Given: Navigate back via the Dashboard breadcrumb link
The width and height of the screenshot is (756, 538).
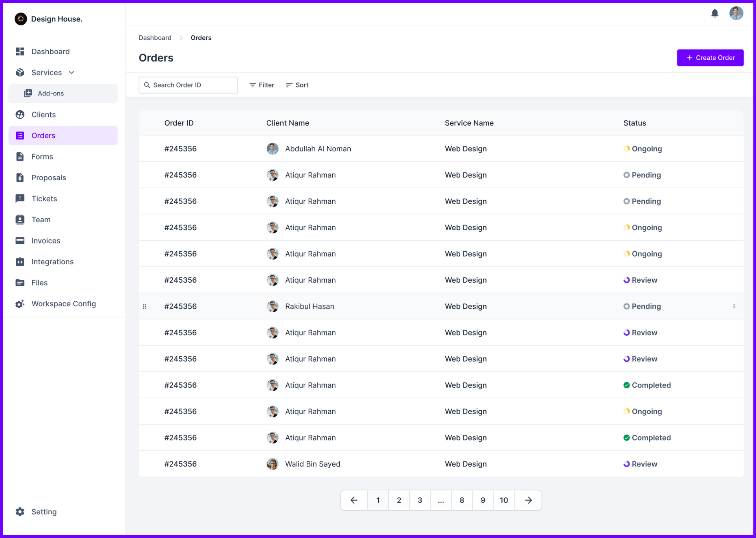Looking at the screenshot, I should [155, 37].
